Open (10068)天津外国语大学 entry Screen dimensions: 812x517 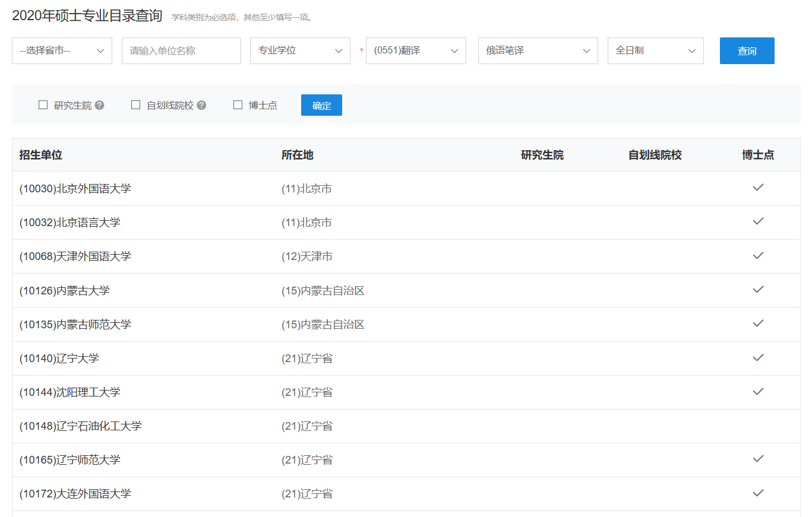click(x=75, y=256)
